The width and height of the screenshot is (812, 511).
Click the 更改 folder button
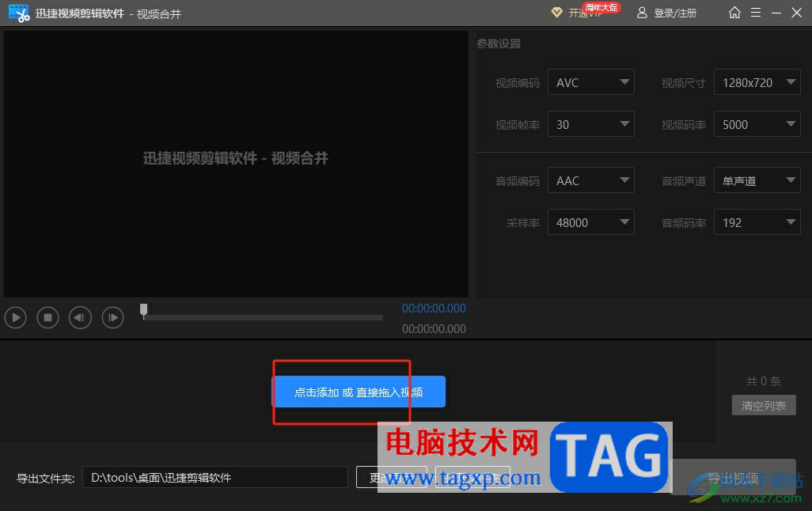[392, 477]
